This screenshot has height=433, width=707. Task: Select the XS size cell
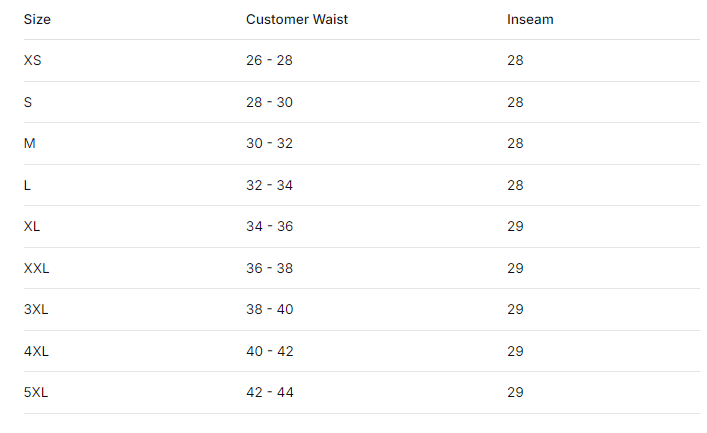click(33, 60)
